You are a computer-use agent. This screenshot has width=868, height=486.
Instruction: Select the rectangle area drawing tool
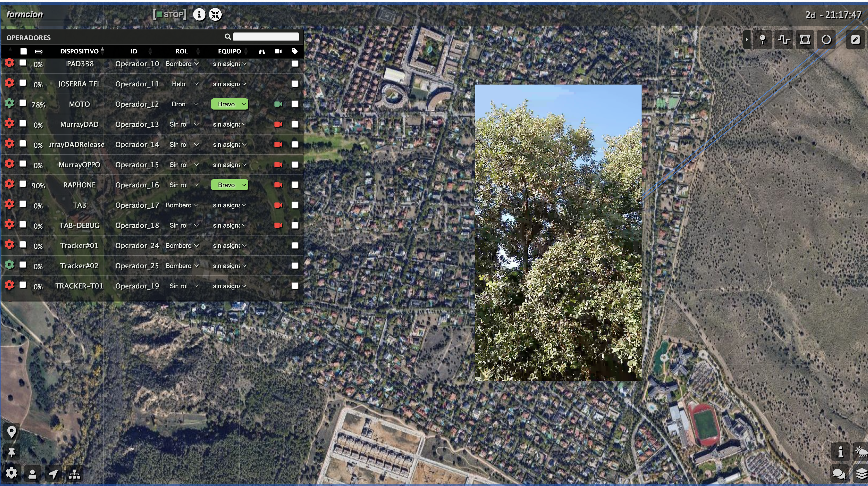pyautogui.click(x=805, y=40)
